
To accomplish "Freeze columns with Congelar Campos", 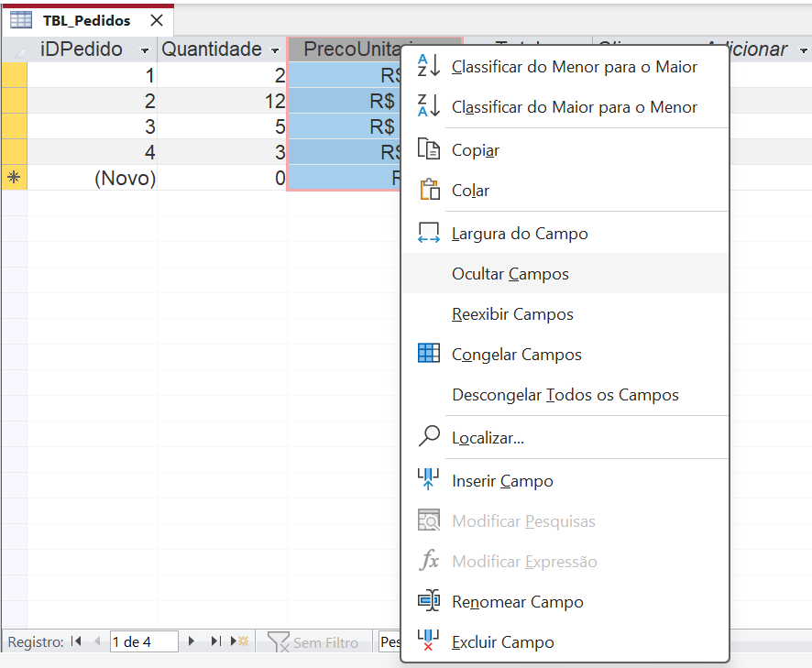I will pos(516,355).
